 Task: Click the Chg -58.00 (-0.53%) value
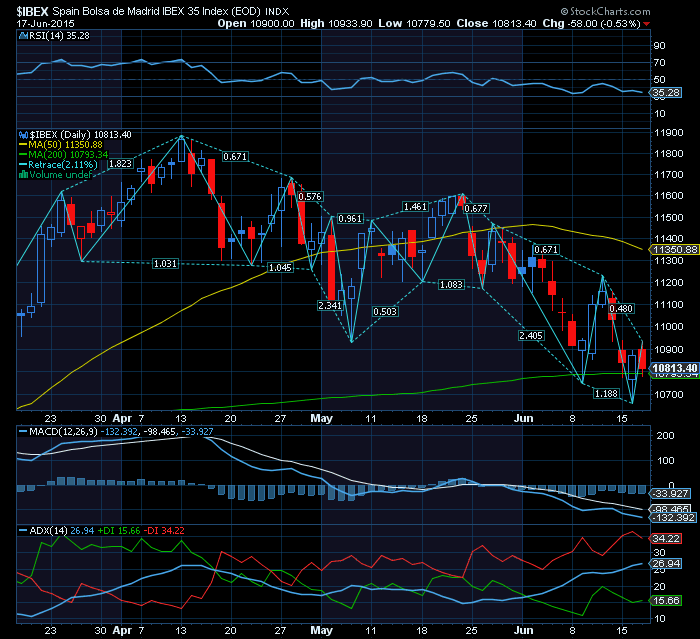591,23
